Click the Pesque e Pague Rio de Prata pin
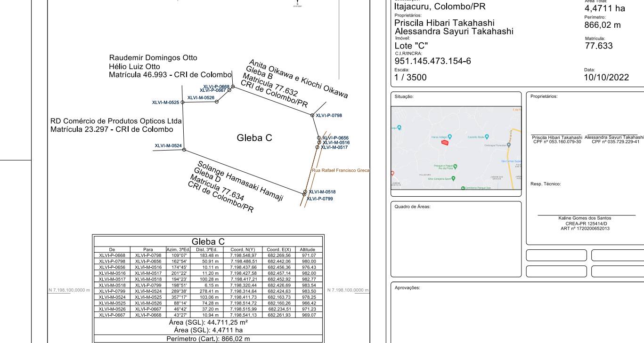Viewport: 644px width, 343px height. [x=455, y=166]
